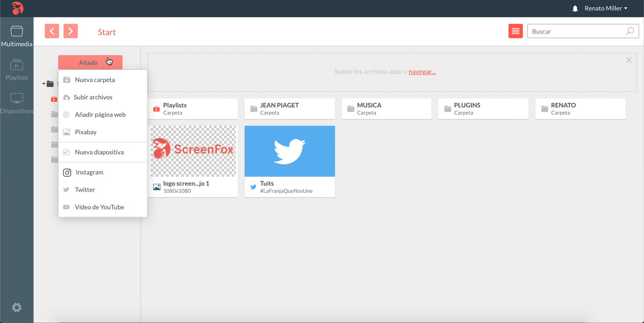Choose Añadir página web from the menu
Viewport: 644px width, 323px height.
click(103, 115)
